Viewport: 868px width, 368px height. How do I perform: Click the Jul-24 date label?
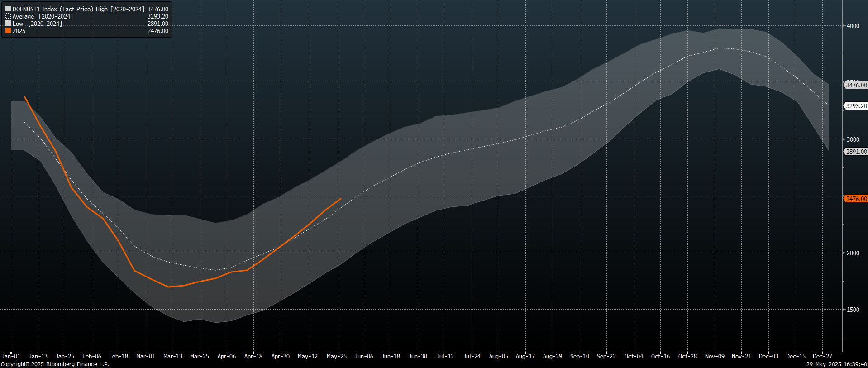pos(472,356)
